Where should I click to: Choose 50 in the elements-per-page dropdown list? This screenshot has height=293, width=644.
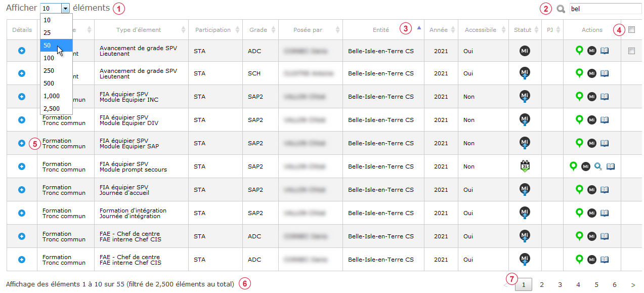coord(56,45)
